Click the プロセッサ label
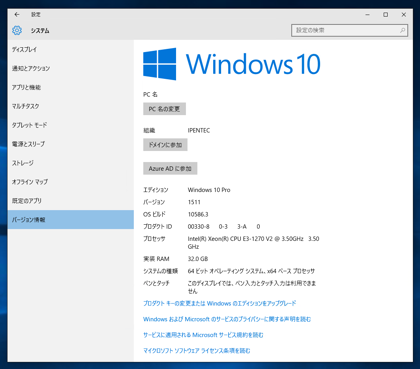 154,239
